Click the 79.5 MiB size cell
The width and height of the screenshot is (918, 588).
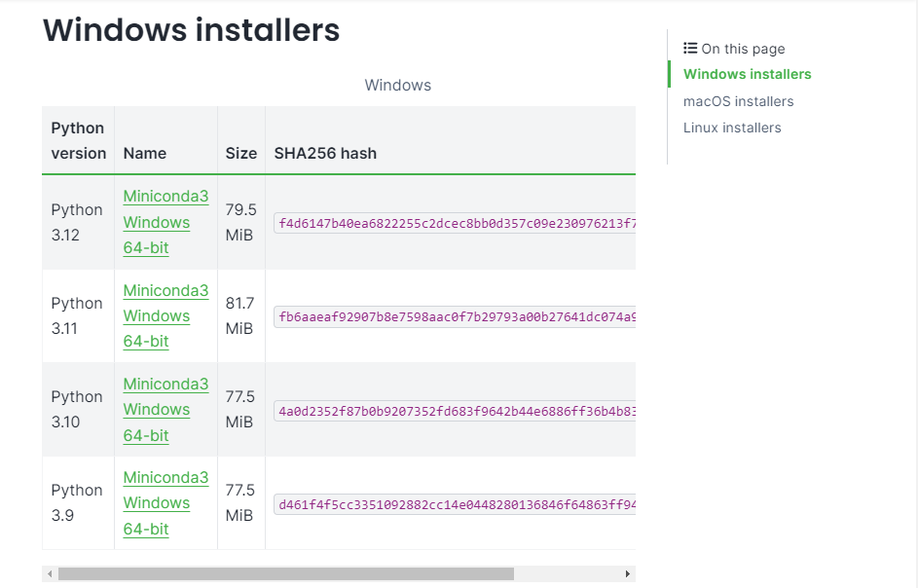[240, 223]
